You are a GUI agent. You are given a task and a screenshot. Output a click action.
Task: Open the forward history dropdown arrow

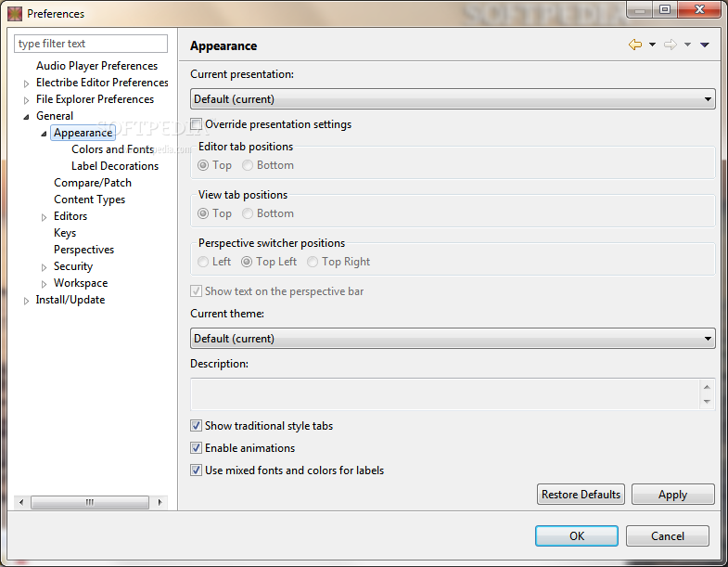687,45
